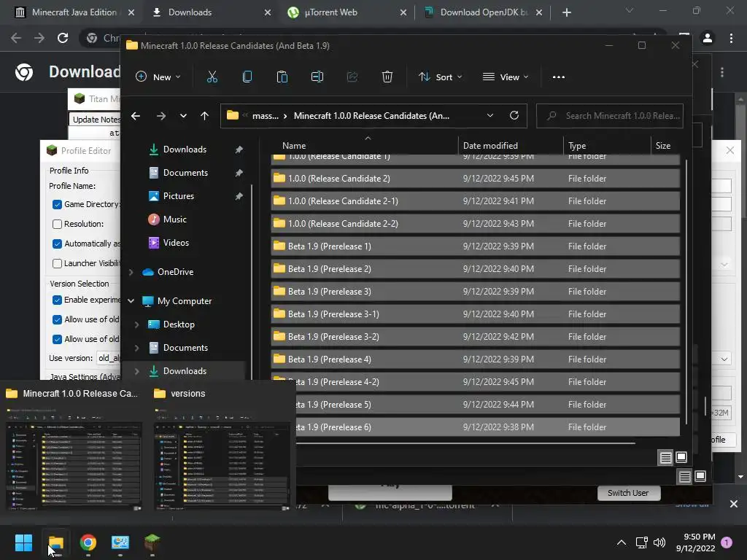Click the Cut scissors icon in Explorer toolbar
Screen dimensions: 747x560
click(212, 77)
